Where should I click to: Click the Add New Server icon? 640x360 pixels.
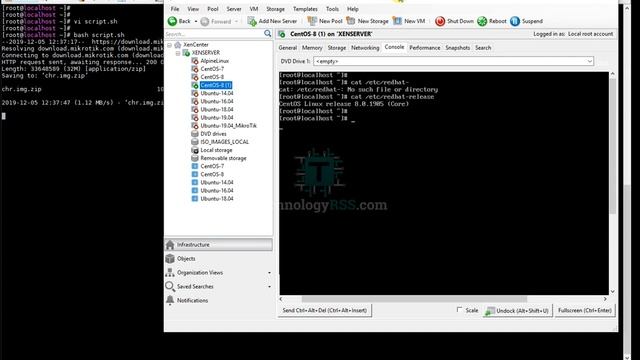[x=252, y=21]
